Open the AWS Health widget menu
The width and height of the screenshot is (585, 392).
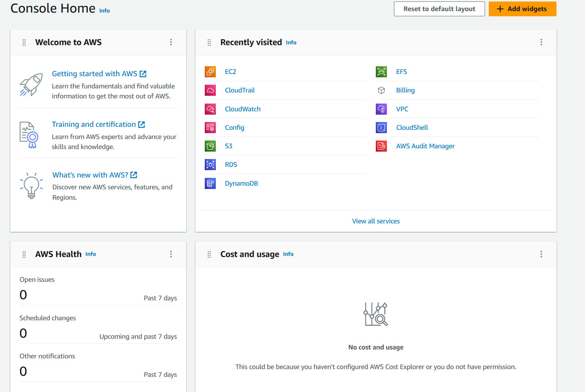coord(171,254)
